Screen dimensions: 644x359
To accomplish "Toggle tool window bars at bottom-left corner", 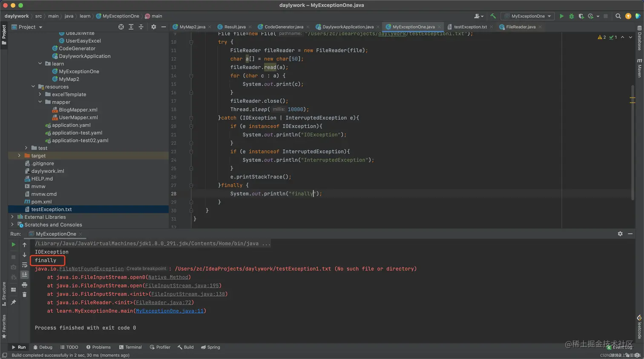I will pos(4,355).
